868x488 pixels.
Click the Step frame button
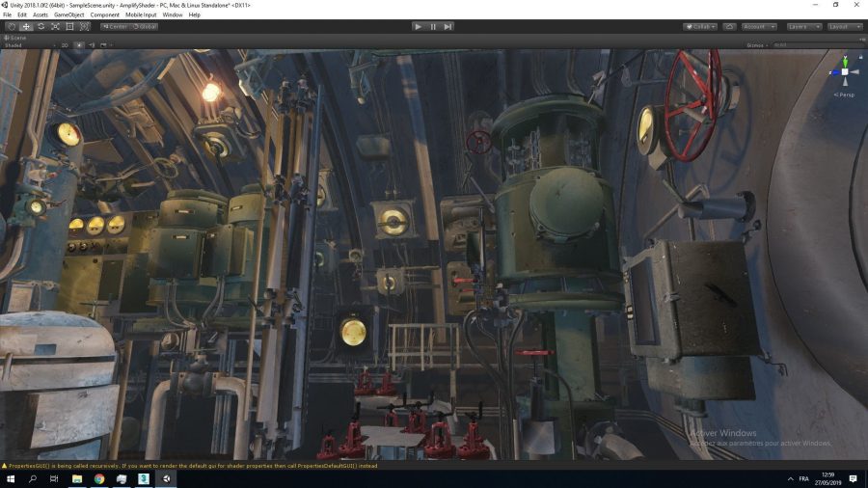[x=448, y=26]
